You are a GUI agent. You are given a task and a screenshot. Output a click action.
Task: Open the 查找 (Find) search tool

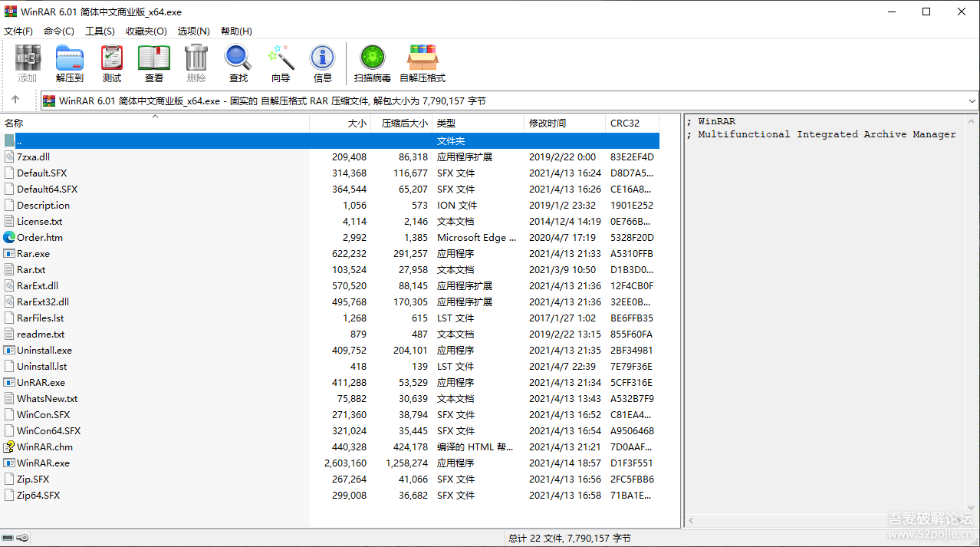(238, 58)
